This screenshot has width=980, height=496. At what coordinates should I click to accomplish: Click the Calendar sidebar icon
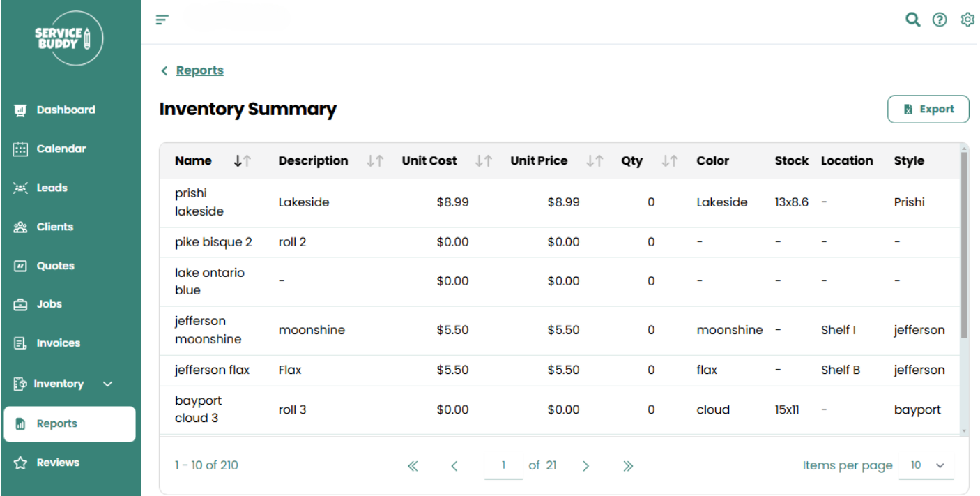coord(20,149)
